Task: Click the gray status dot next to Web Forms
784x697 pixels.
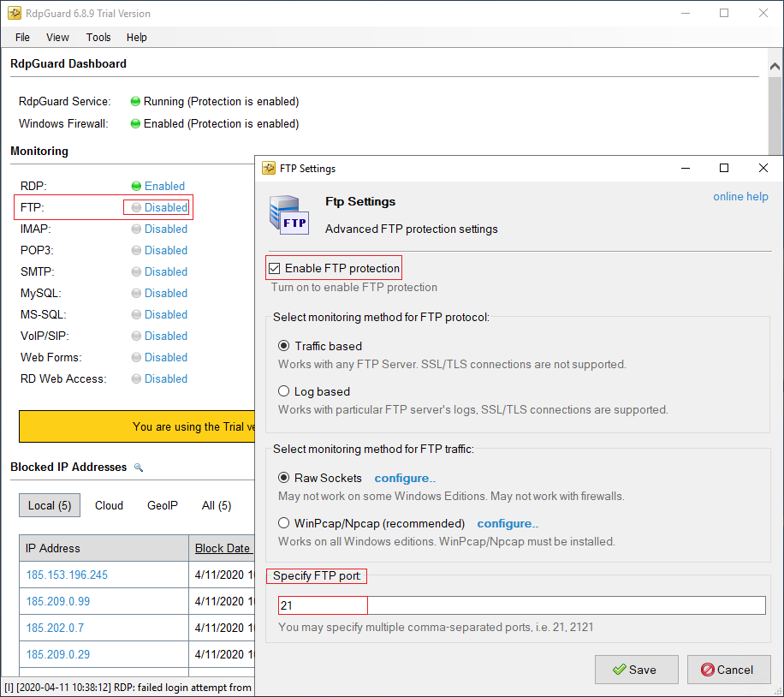Action: coord(136,357)
